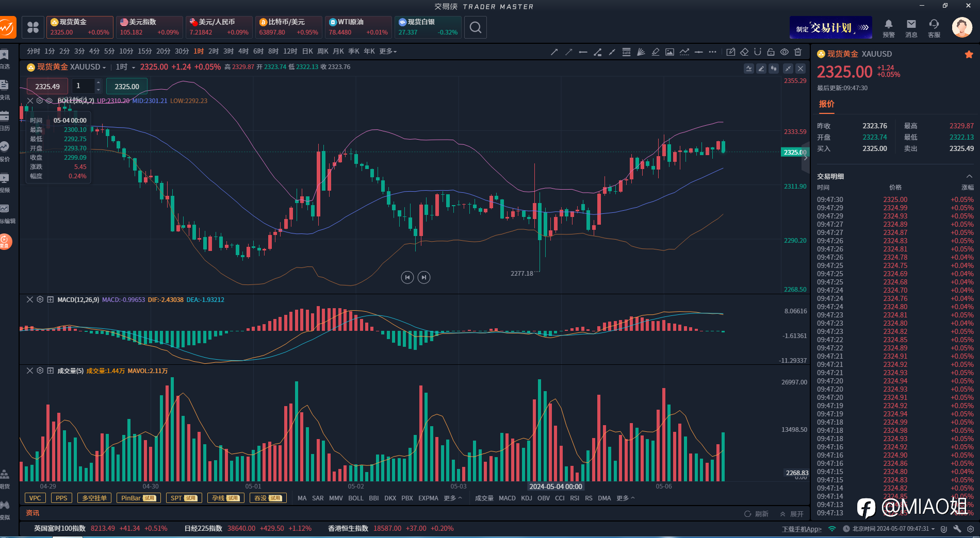
Task: Click the lot size input field
Action: [x=83, y=86]
